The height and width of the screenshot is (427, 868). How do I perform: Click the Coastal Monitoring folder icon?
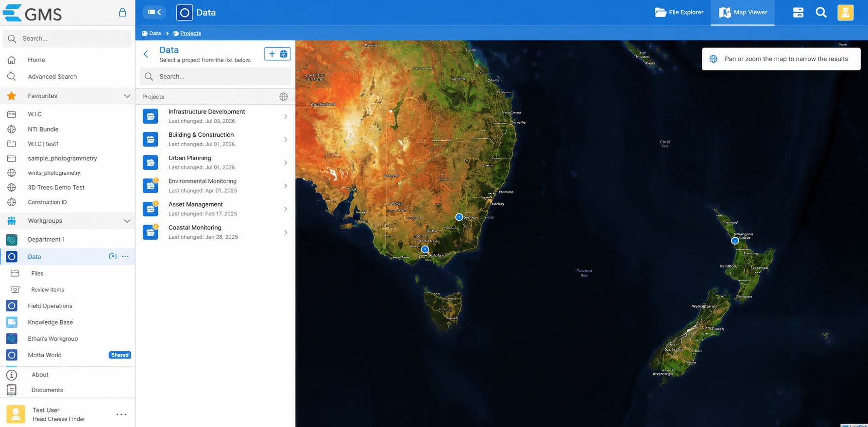(151, 232)
